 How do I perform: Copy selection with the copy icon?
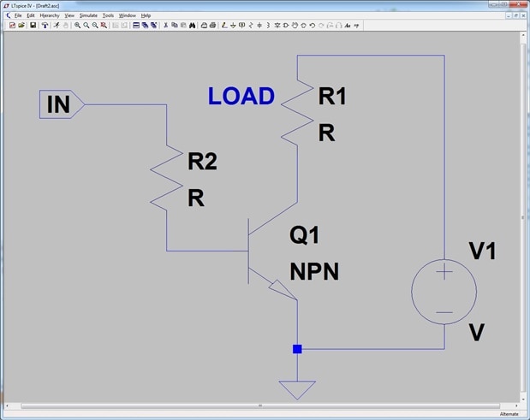[175, 26]
